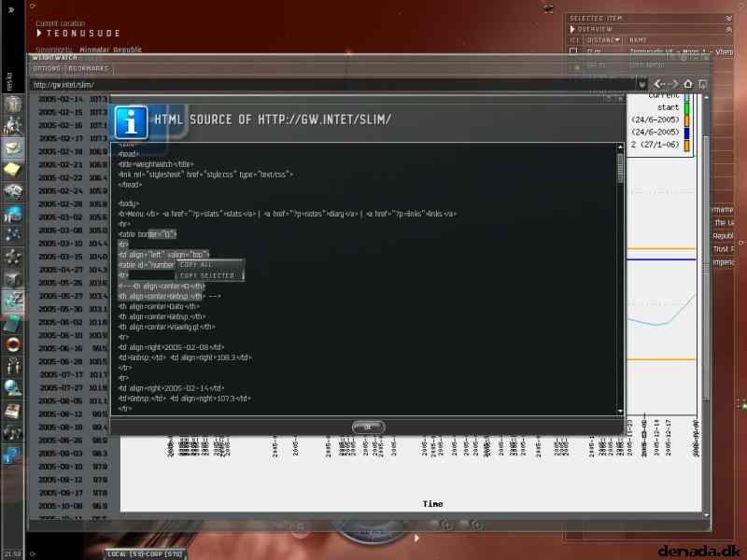Click the source dialog scrollbar thumb
The width and height of the screenshot is (747, 560).
coord(620,168)
